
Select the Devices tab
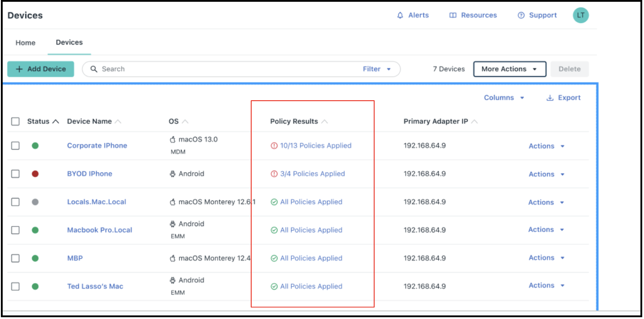click(x=69, y=42)
